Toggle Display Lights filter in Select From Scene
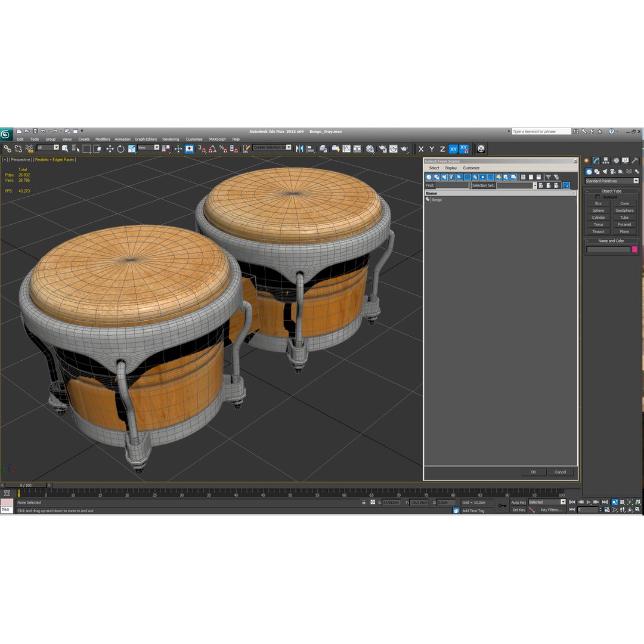Screen dimensions: 644x644 [444, 177]
